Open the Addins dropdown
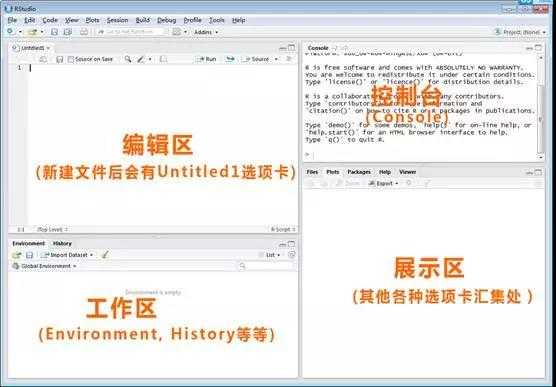The height and width of the screenshot is (387, 556). click(x=206, y=32)
